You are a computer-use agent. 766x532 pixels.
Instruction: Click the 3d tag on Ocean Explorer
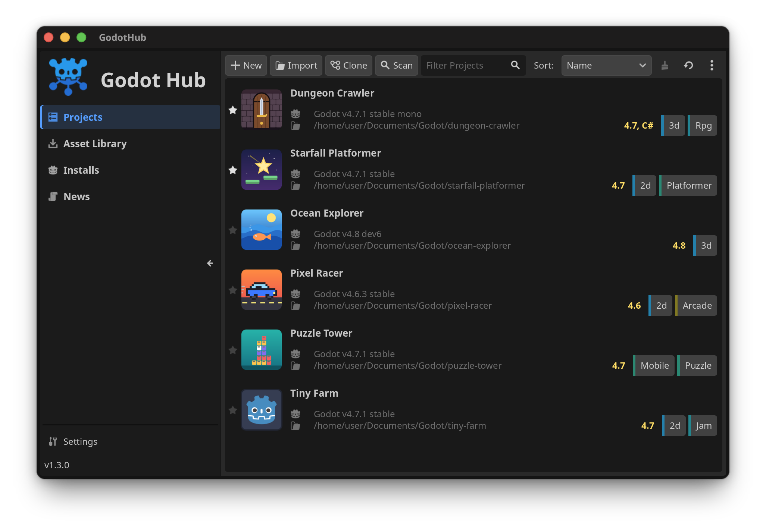(705, 246)
